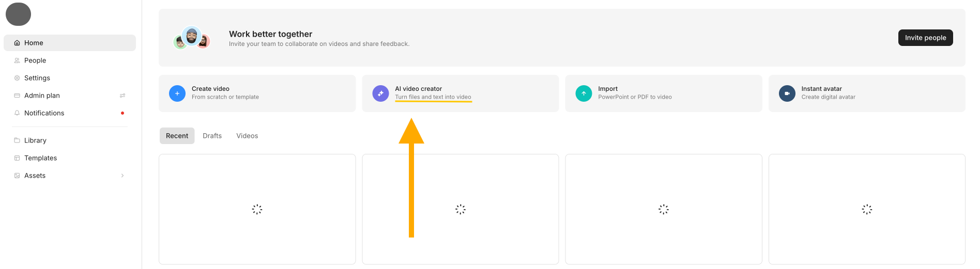Viewport: 980px width, 269px height.
Task: Open the Admin plan menu item
Action: (x=42, y=96)
